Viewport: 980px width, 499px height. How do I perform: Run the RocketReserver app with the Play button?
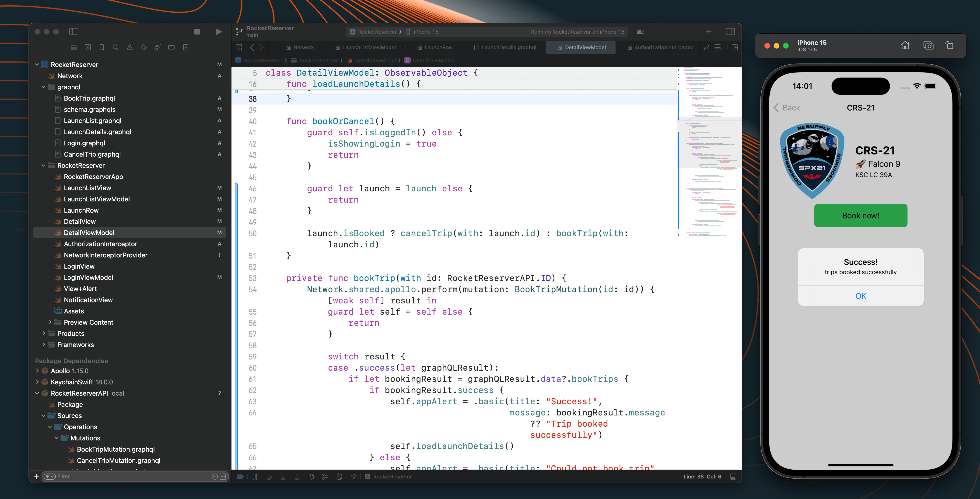click(219, 32)
